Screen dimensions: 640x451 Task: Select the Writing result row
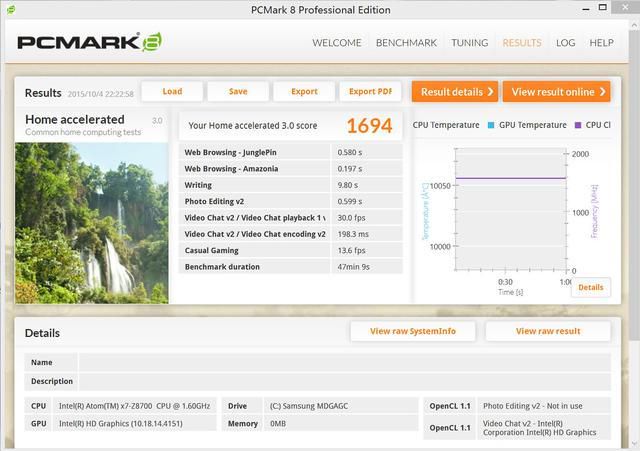coord(291,185)
